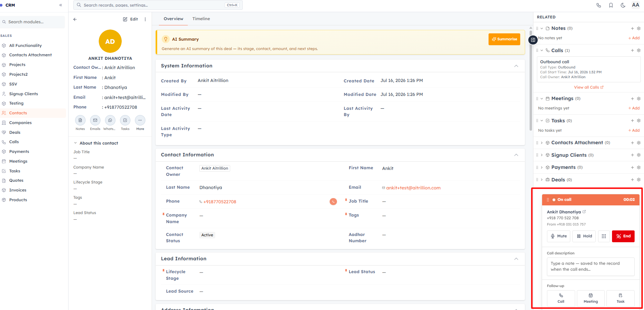Image resolution: width=644 pixels, height=310 pixels.
Task: Open the View all Calls link
Action: point(589,87)
